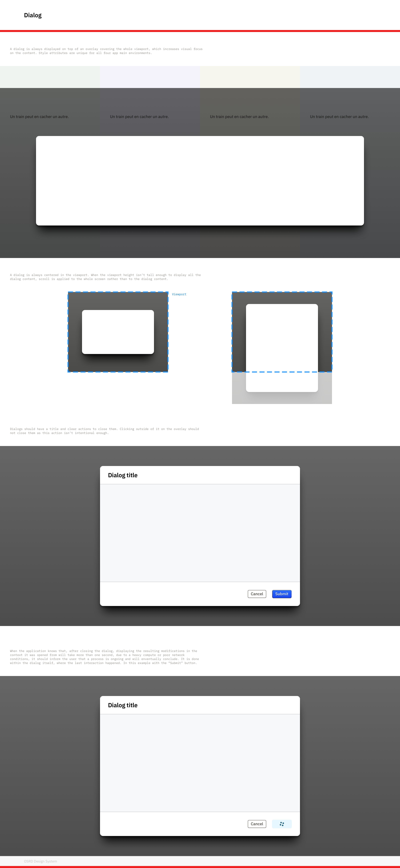Screen dimensions: 400x868
Task: Click the pale blue-gray environment strip
Action: [350, 77]
